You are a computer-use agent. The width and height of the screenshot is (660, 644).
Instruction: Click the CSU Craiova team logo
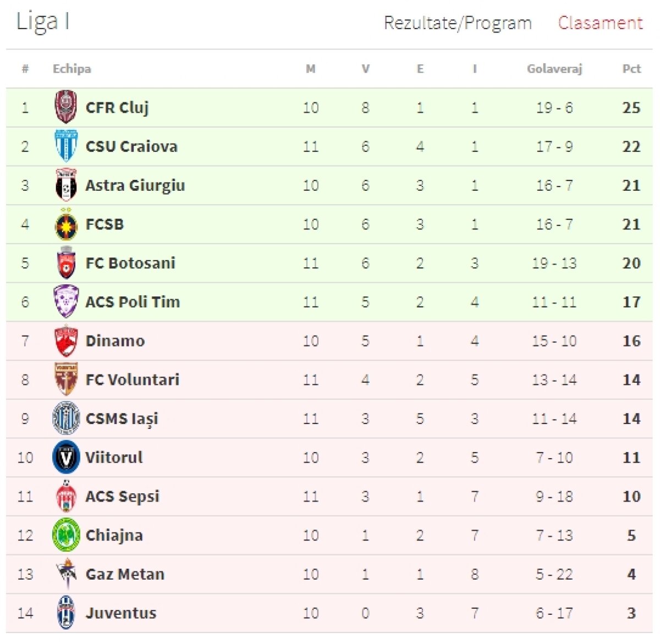(x=66, y=146)
